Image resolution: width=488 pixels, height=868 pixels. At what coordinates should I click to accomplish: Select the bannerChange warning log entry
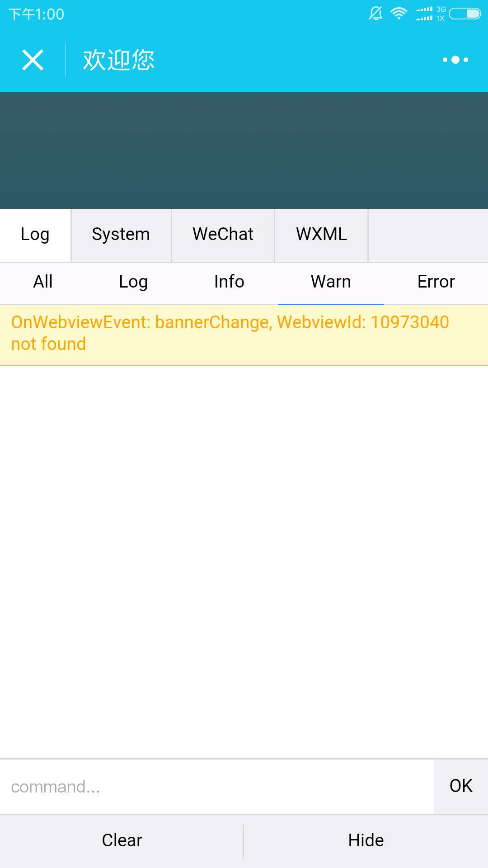pyautogui.click(x=244, y=335)
